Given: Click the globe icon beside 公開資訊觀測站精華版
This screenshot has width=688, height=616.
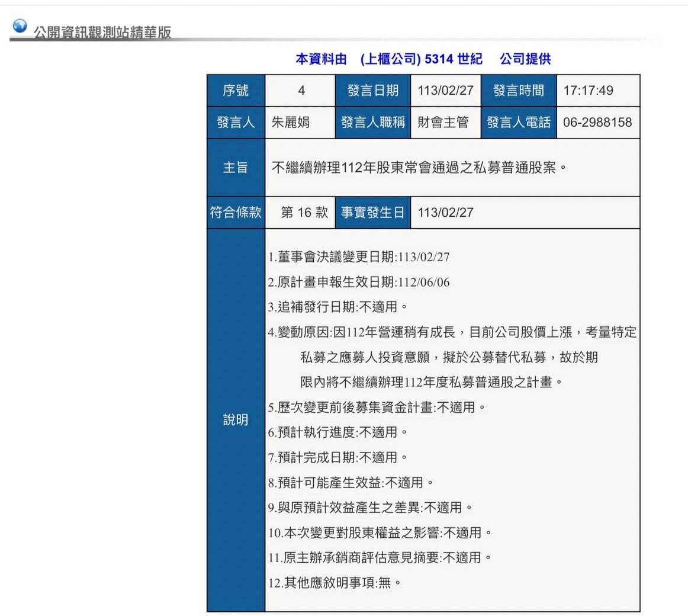Looking at the screenshot, I should [20, 26].
